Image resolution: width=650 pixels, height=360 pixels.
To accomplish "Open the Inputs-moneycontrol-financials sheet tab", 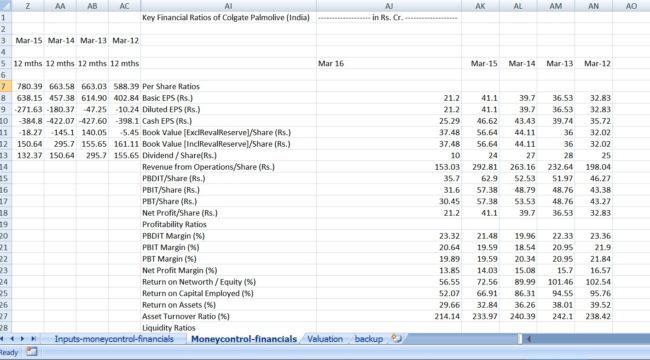I will coord(114,339).
